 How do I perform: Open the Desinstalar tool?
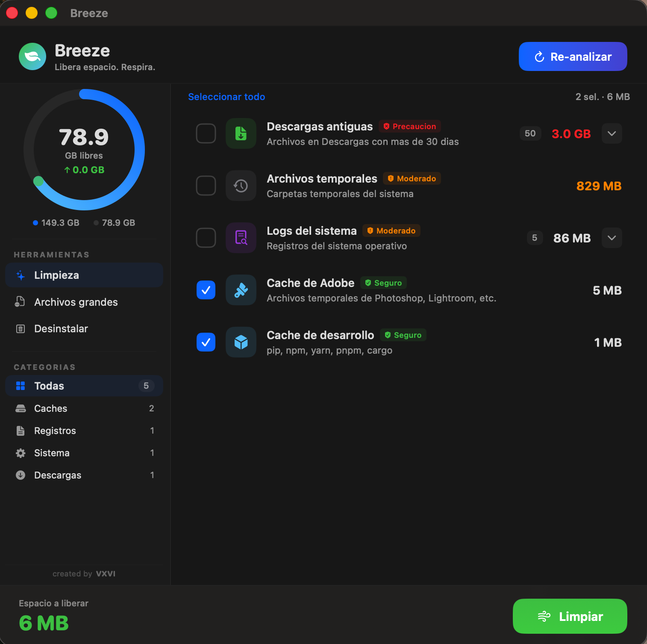click(x=84, y=329)
